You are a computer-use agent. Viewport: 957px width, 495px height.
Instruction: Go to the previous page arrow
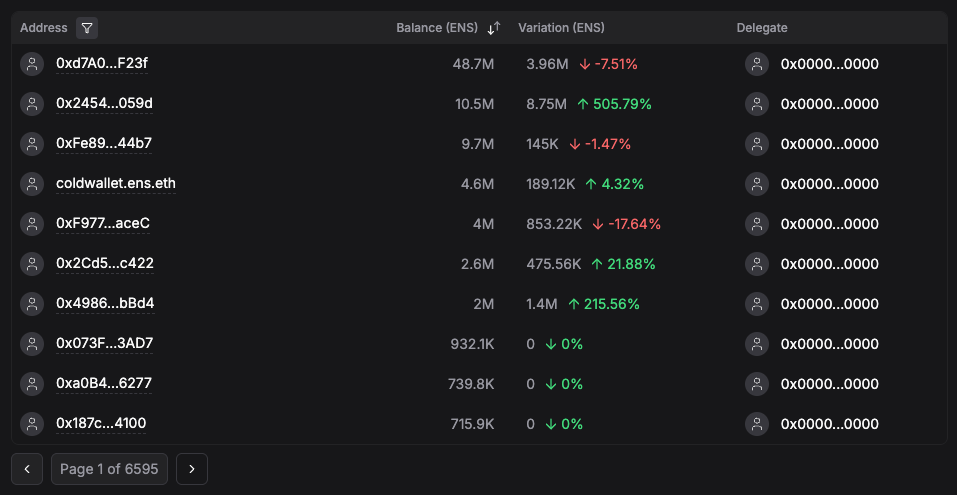27,469
